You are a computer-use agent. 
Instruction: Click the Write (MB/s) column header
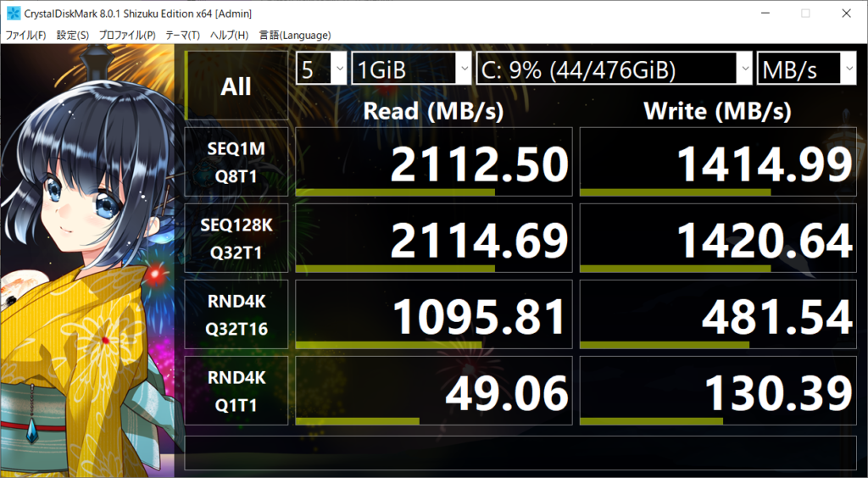pos(717,111)
